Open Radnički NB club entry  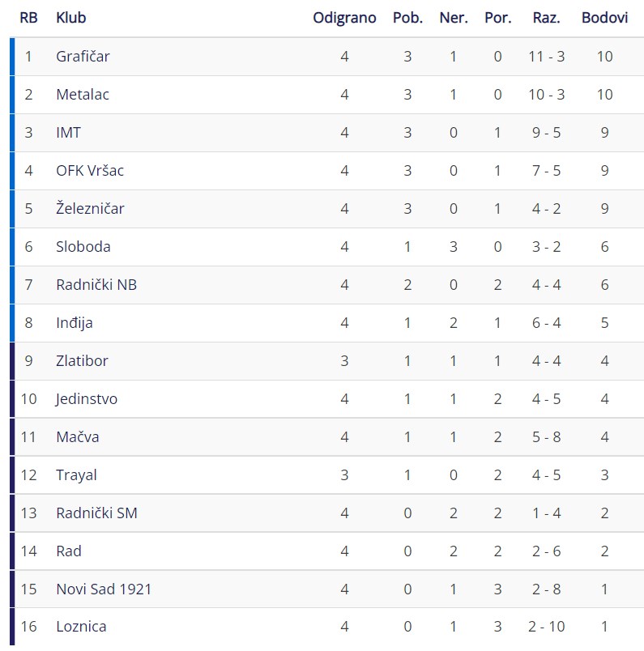(96, 285)
